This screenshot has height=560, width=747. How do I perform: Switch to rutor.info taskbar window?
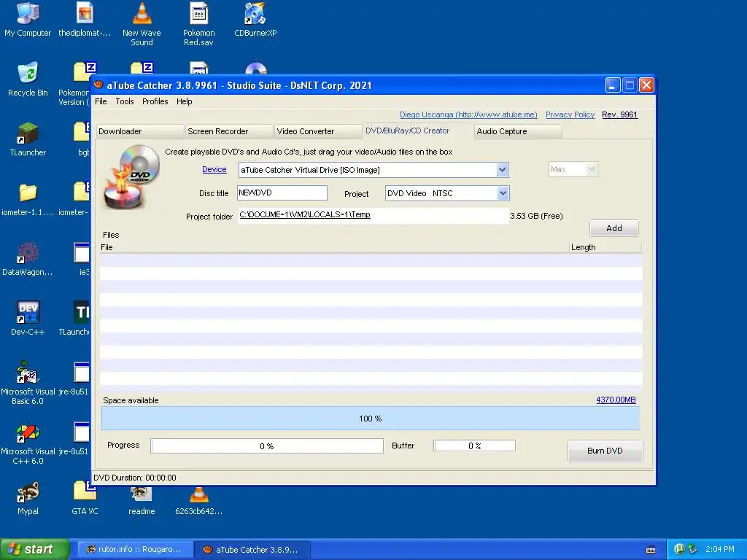coord(134,550)
